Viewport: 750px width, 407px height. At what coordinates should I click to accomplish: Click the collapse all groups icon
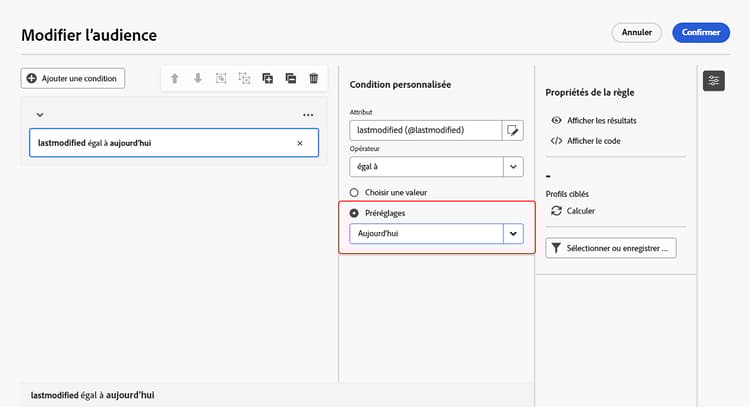(290, 78)
